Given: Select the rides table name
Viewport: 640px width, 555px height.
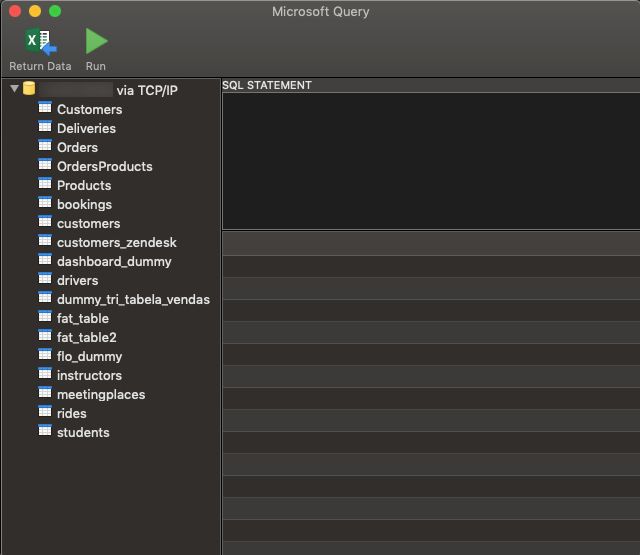Looking at the screenshot, I should pyautogui.click(x=71, y=413).
